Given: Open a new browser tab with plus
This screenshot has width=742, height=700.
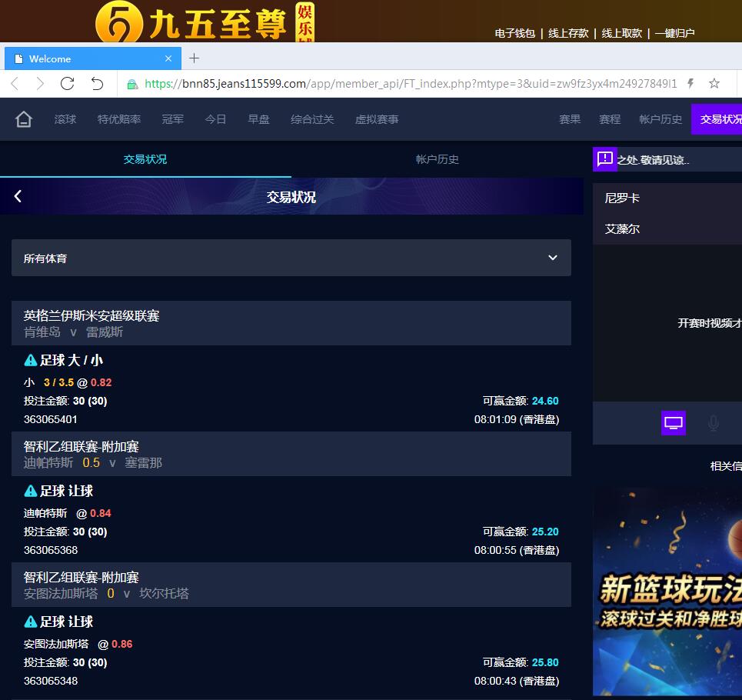Looking at the screenshot, I should (194, 58).
